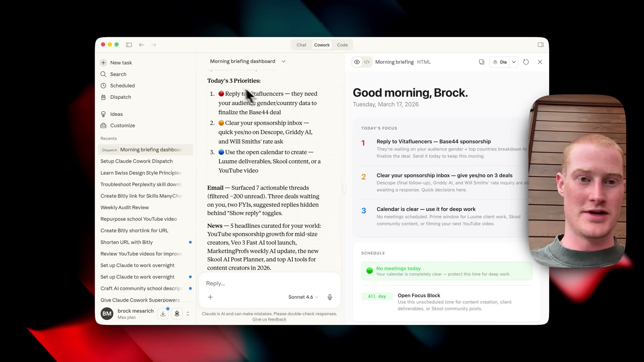This screenshot has width=644, height=362.
Task: Switch to the Chat tab
Action: coord(301,45)
